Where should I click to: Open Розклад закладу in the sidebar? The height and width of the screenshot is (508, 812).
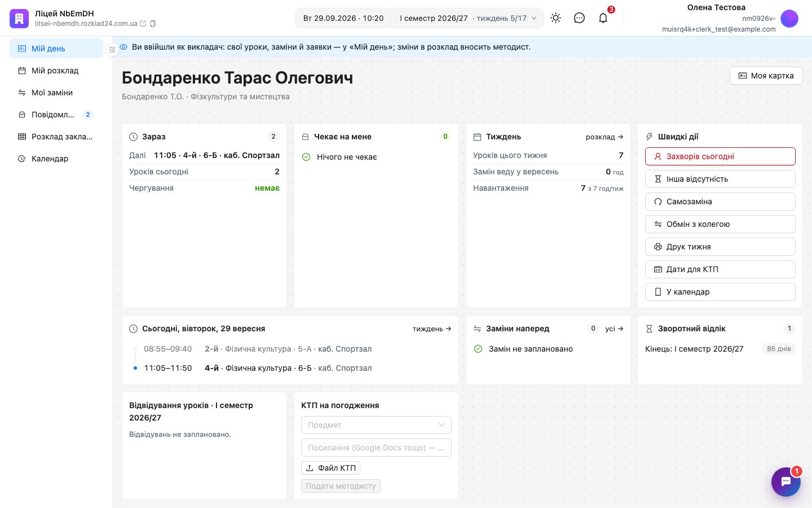[x=56, y=137]
